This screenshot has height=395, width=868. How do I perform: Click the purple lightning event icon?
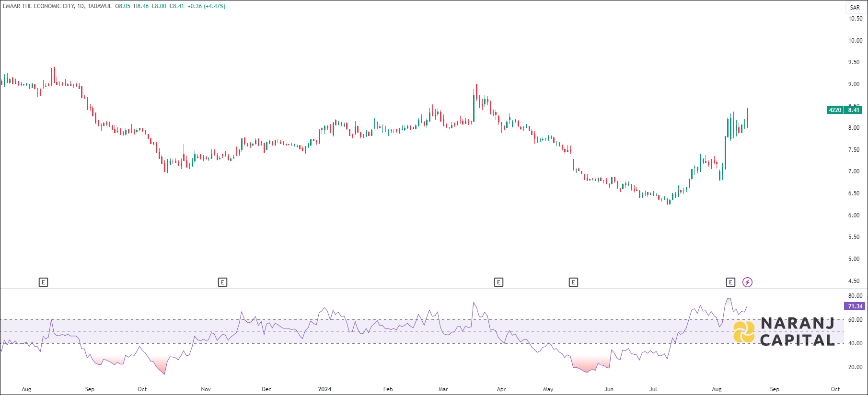pos(747,282)
